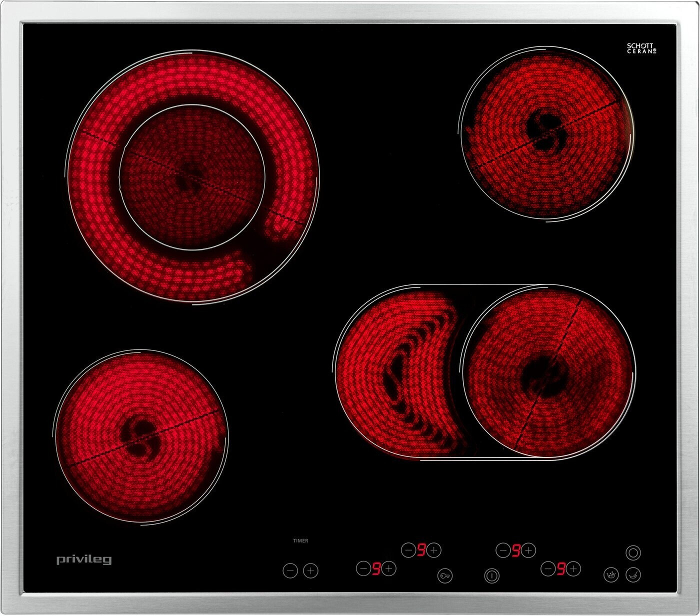Screen dimensions: 700x616
Task: Raise rear-right zone heat with plus
Action: [x=528, y=550]
